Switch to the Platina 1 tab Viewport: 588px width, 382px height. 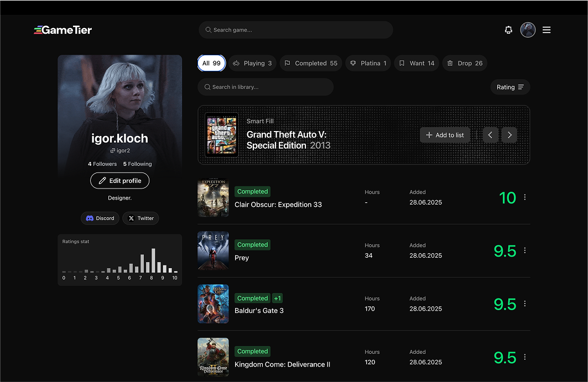[x=368, y=63]
